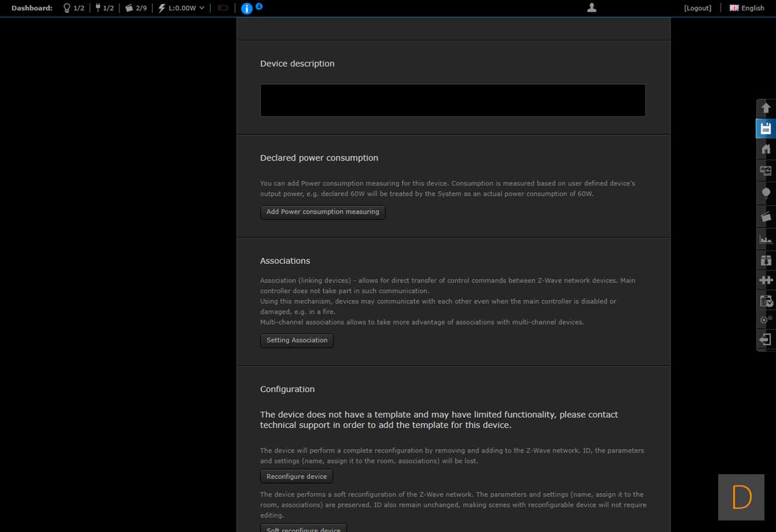The height and width of the screenshot is (532, 776).
Task: Click the light bulb icon in the side panel
Action: click(766, 193)
